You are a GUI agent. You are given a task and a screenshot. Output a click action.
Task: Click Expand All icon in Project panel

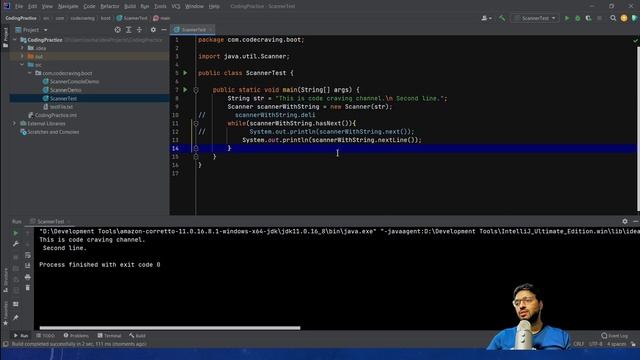(x=129, y=30)
